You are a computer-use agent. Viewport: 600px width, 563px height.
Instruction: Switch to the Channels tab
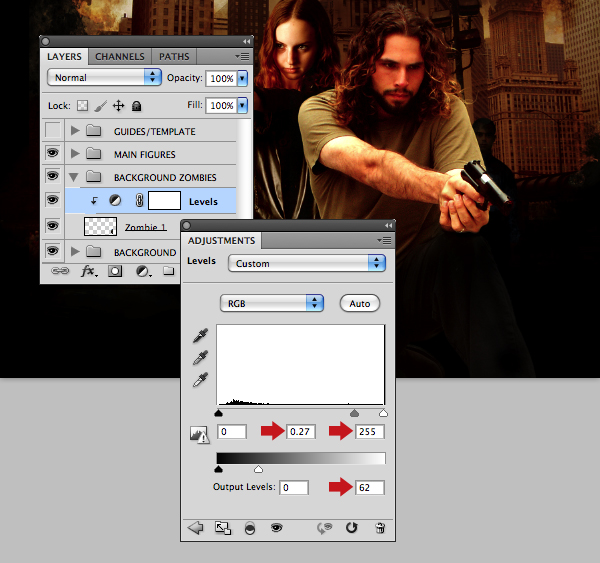tap(120, 57)
